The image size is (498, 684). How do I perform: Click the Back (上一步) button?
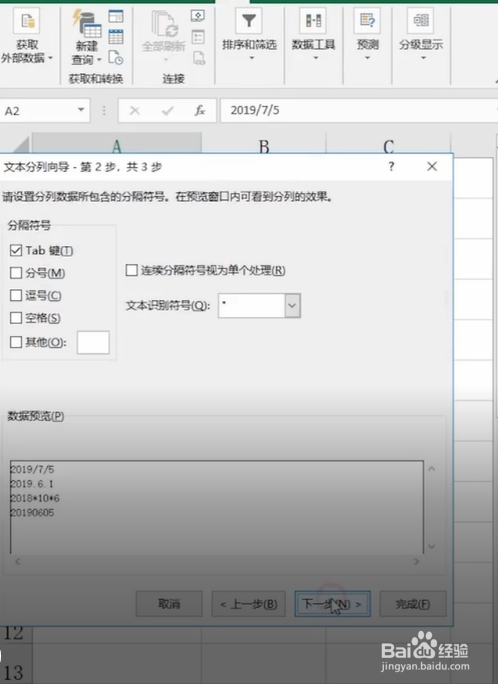click(249, 604)
